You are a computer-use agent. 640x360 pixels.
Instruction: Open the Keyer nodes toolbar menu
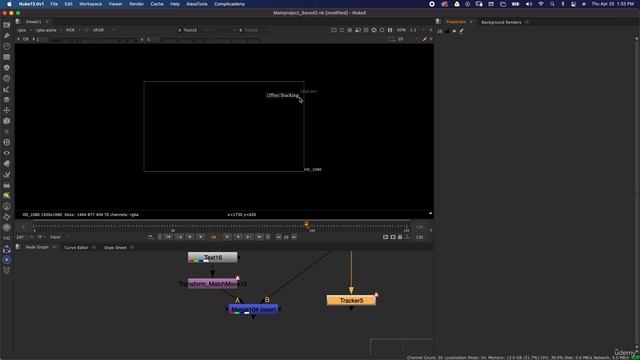point(7,89)
